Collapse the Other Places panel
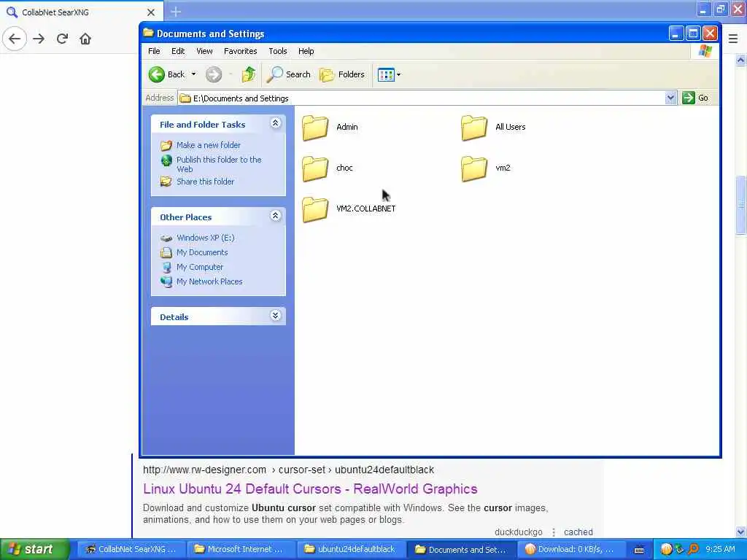The width and height of the screenshot is (747, 560). (275, 216)
